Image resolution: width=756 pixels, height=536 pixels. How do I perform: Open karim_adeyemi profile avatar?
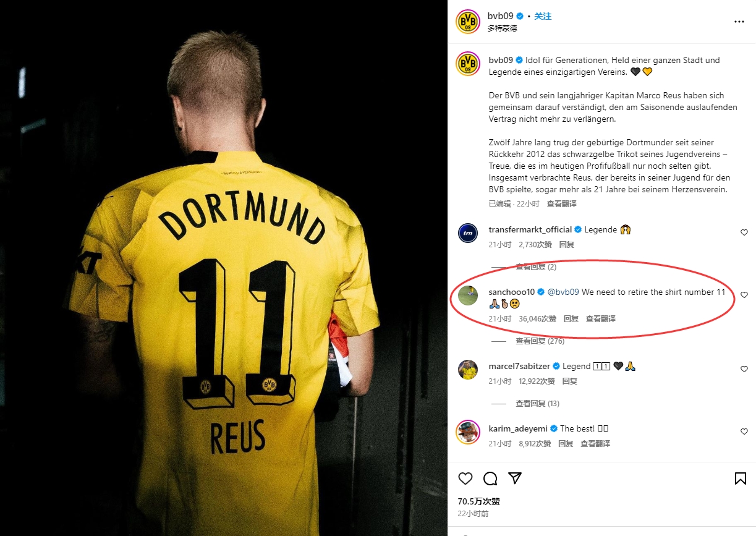(468, 432)
